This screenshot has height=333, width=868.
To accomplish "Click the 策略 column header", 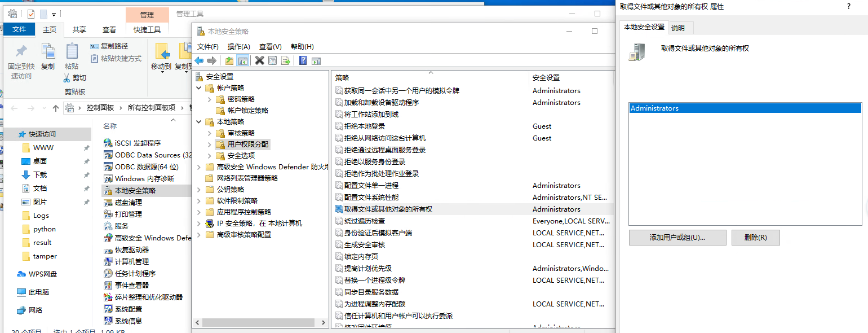I will pyautogui.click(x=431, y=78).
